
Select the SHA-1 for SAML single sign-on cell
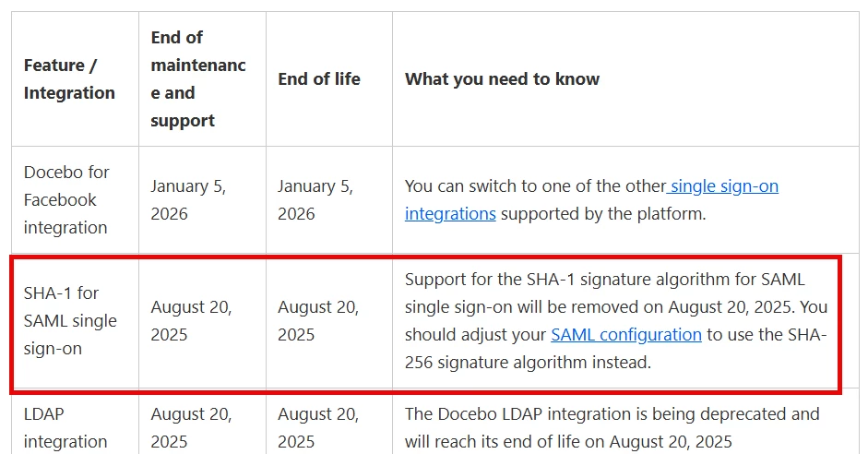70,320
